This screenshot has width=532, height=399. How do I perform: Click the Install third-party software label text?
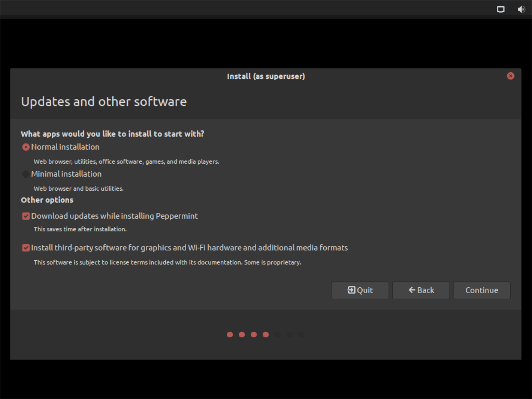click(190, 247)
